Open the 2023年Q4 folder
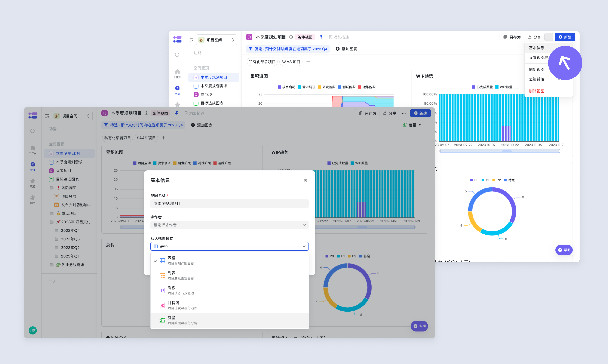Screen dimensions: 608x364 coord(69,231)
